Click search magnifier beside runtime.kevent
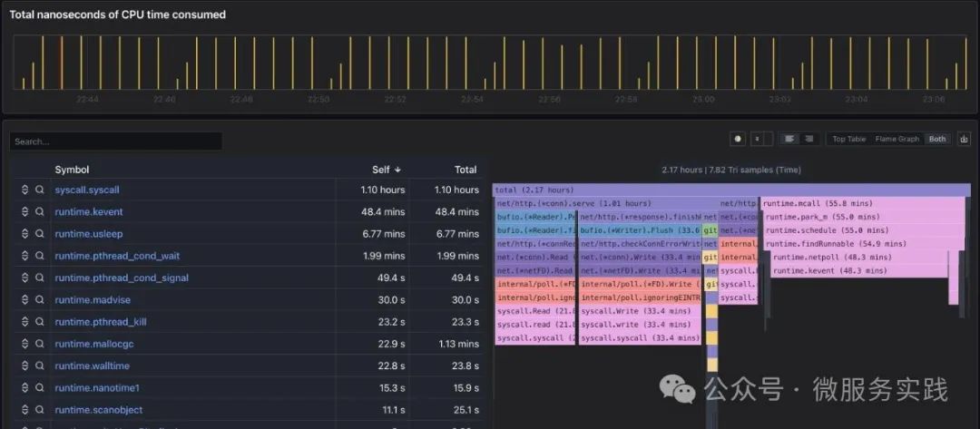 (39, 211)
